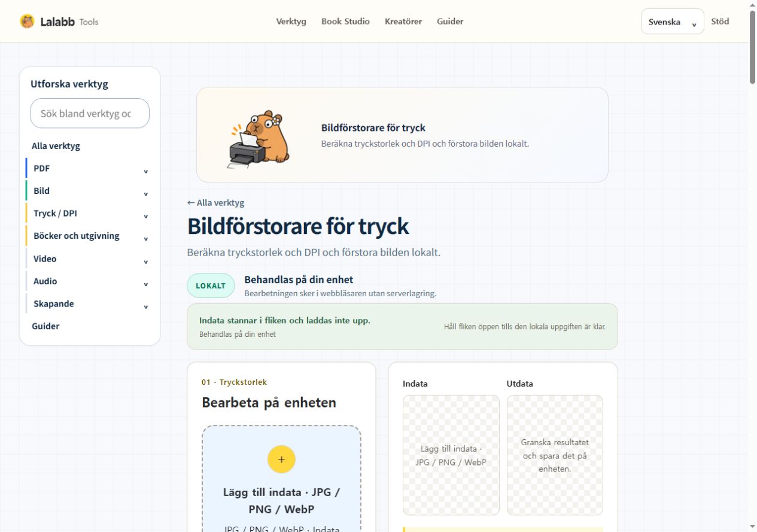Expand the Tryck / DPI category chevron
757x532 pixels.
pos(145,217)
